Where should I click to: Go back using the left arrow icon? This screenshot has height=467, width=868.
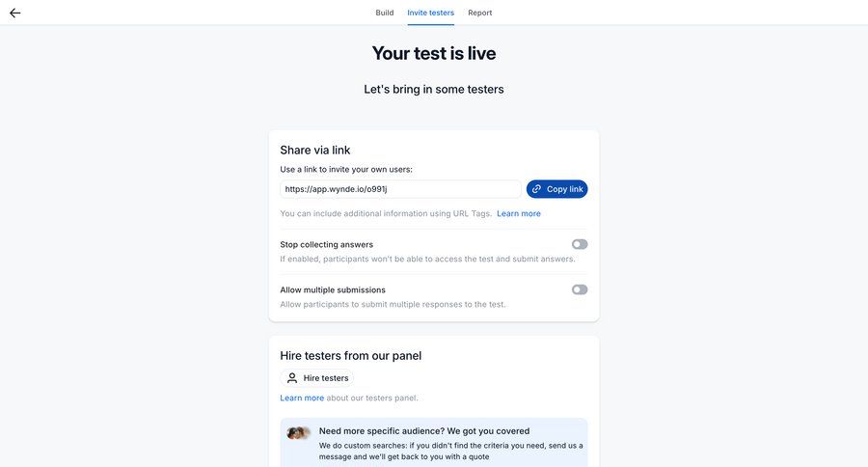coord(15,13)
